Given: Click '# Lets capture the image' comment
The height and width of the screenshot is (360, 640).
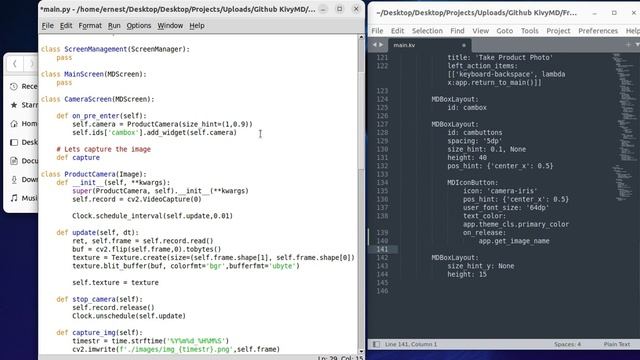Looking at the screenshot, I should coord(104,149).
